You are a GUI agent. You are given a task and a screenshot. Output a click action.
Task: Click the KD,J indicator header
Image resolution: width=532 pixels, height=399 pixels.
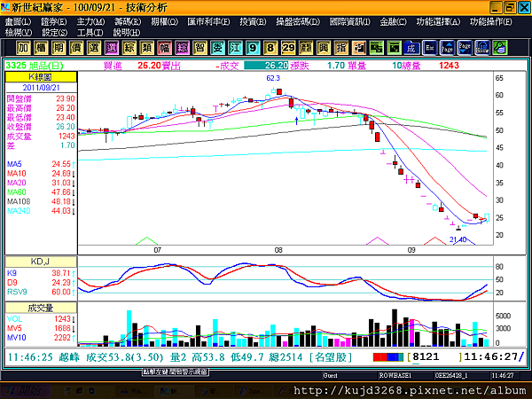(41, 262)
